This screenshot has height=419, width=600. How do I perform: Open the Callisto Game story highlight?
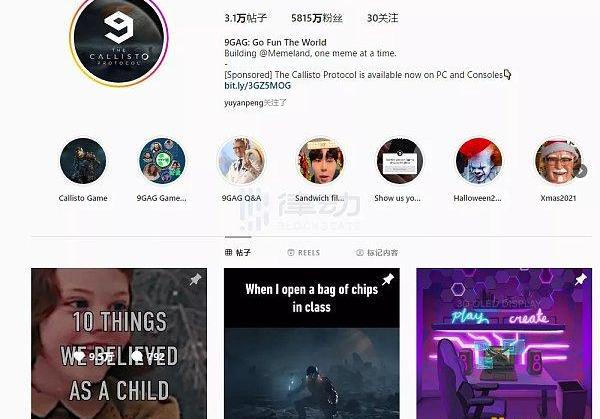[x=83, y=161]
